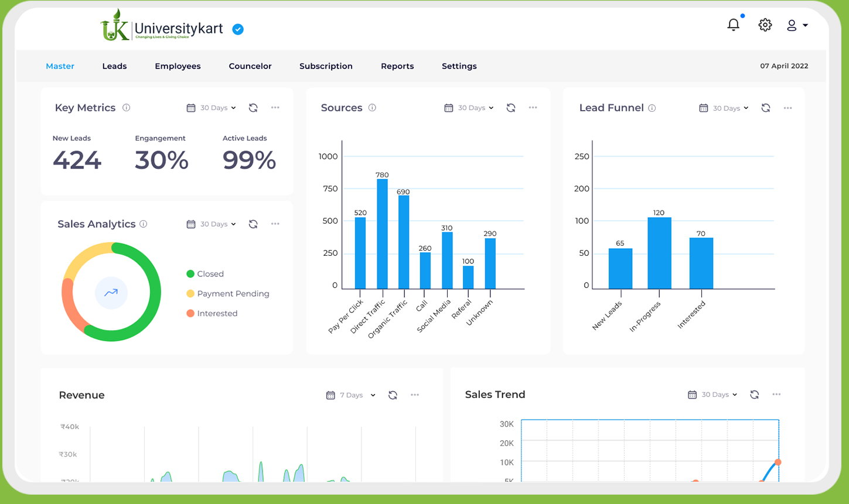Click the Universitykart logo
The height and width of the screenshot is (504, 849).
(162, 26)
